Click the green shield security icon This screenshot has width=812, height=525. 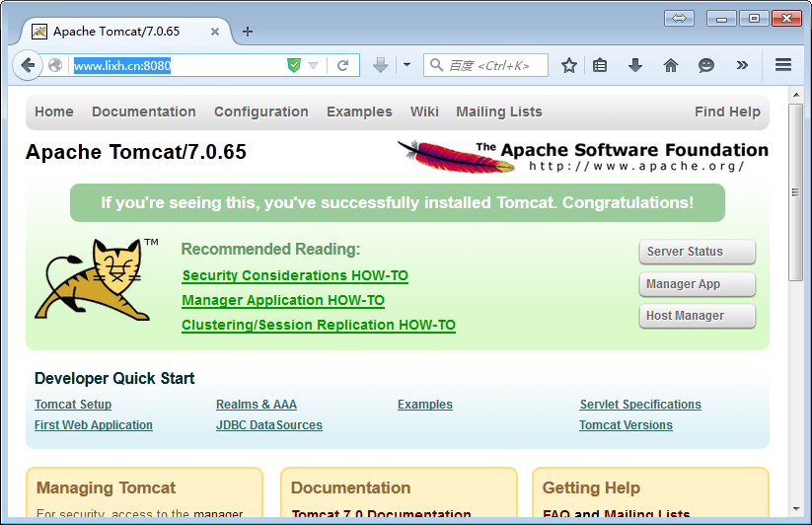294,65
